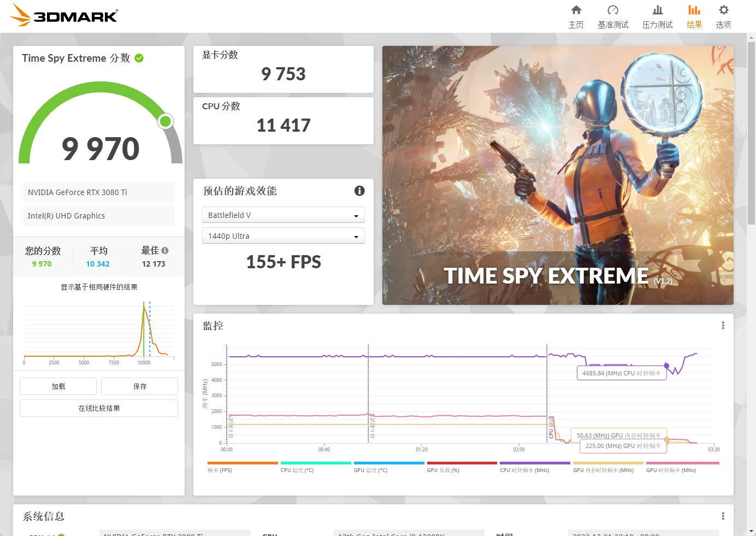Select the 基准测试 benchmark icon
Viewport: 756px width, 536px height.
(x=613, y=15)
